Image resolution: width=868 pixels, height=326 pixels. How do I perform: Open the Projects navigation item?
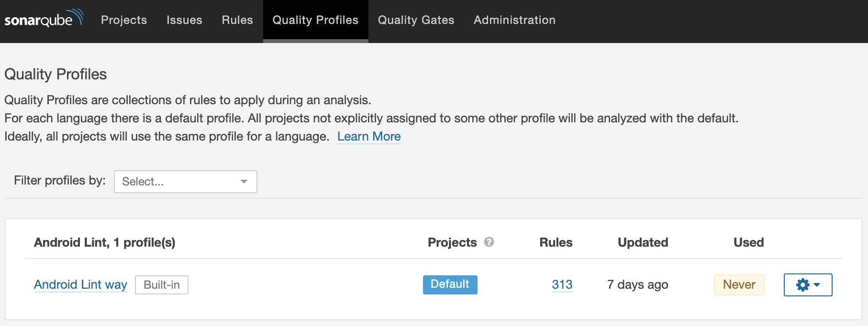124,20
